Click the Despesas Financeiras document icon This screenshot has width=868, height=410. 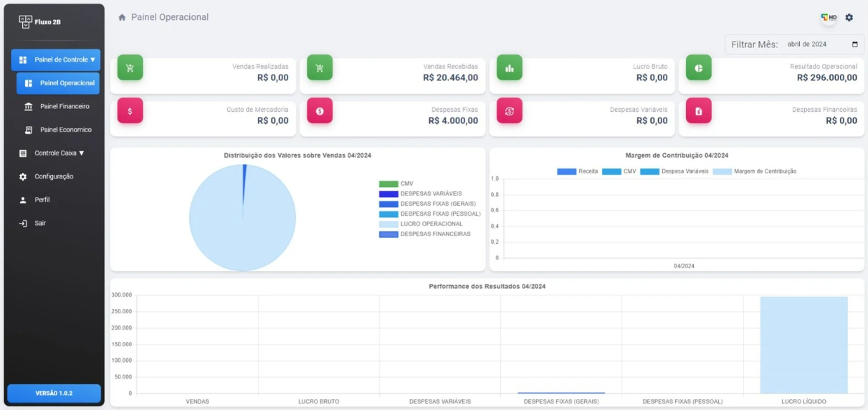(x=699, y=111)
